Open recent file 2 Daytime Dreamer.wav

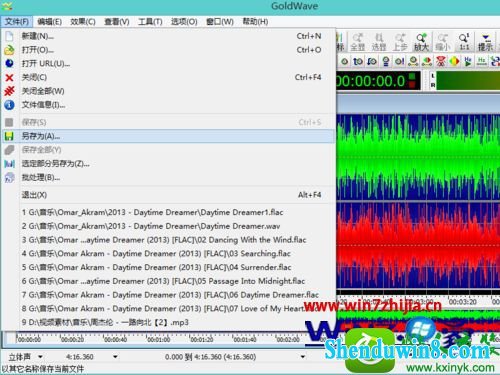168,226
